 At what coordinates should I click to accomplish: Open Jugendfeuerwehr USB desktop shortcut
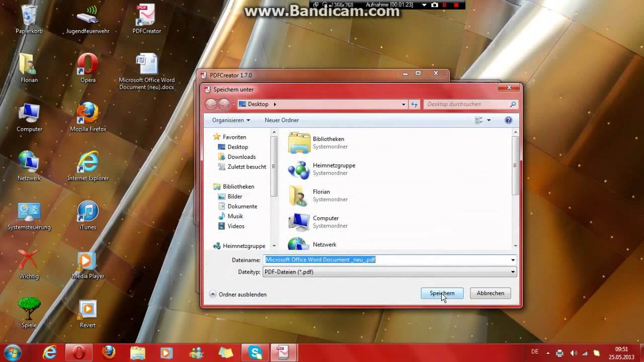click(88, 19)
